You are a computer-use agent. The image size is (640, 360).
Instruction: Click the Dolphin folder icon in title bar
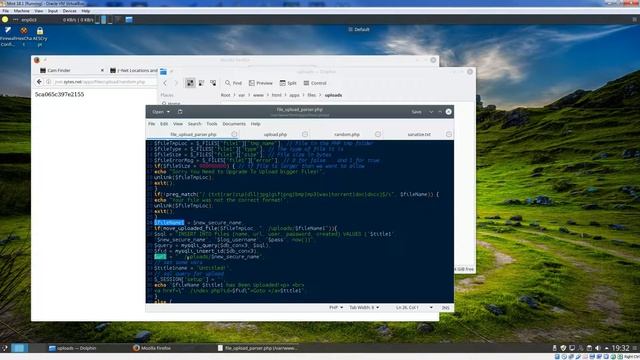[x=163, y=71]
